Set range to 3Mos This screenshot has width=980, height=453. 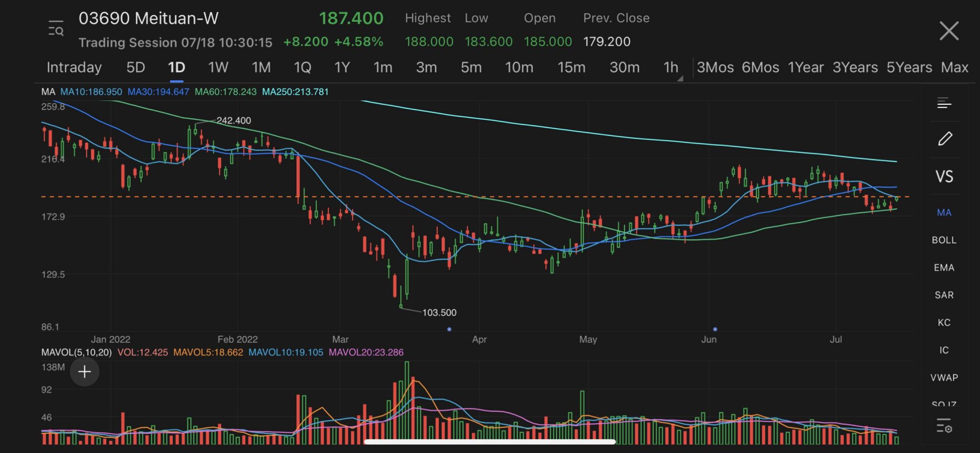[715, 67]
